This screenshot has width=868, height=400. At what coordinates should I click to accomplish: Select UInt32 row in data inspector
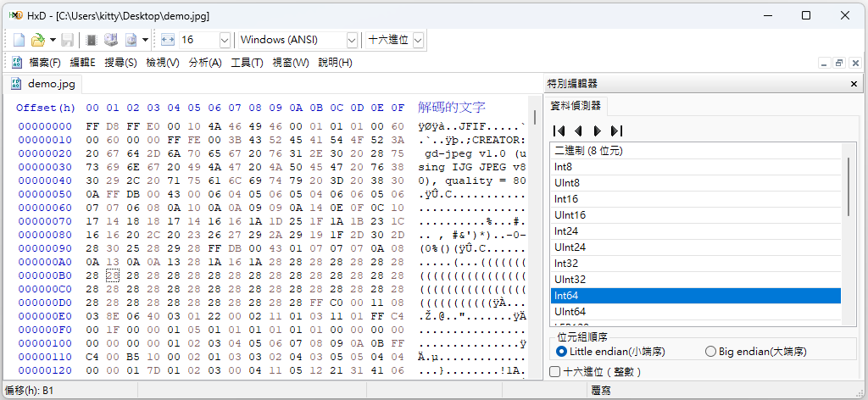[696, 280]
